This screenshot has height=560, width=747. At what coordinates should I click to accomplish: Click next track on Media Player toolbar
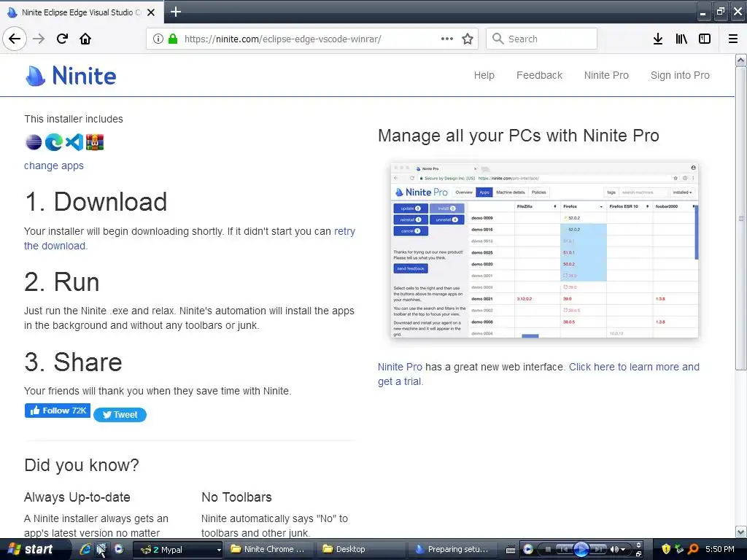599,550
